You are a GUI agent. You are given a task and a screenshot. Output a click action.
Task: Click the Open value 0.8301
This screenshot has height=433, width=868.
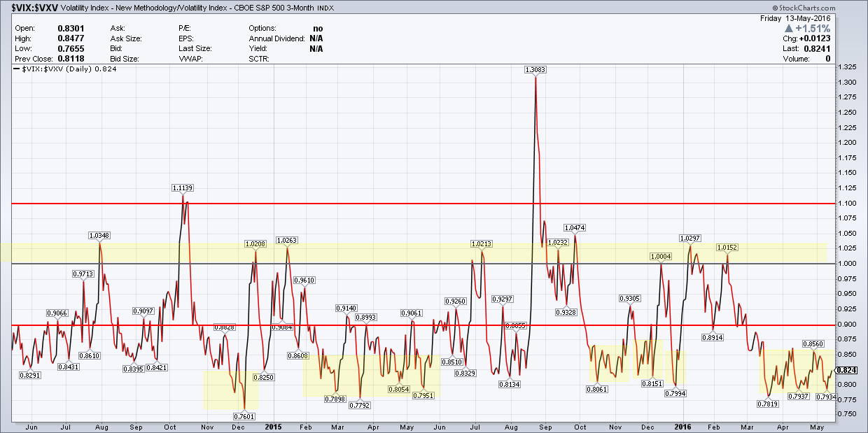[71, 29]
